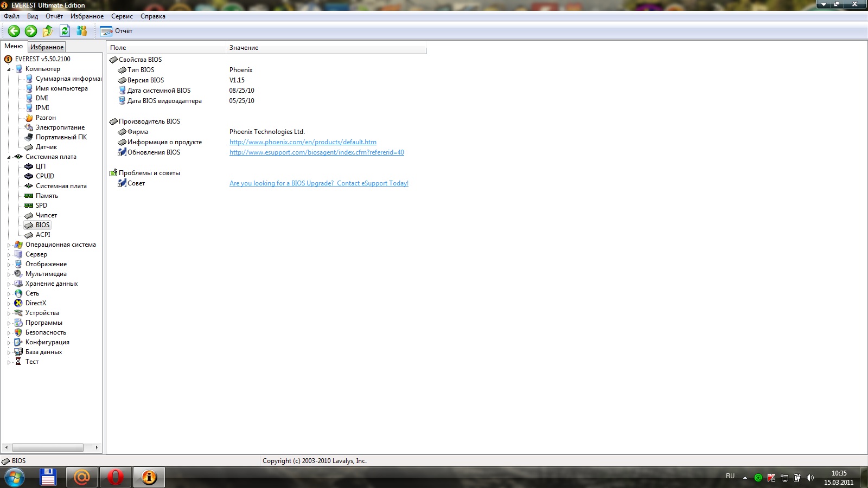868x488 pixels.
Task: Expand the Операционная система node
Action: click(9, 245)
